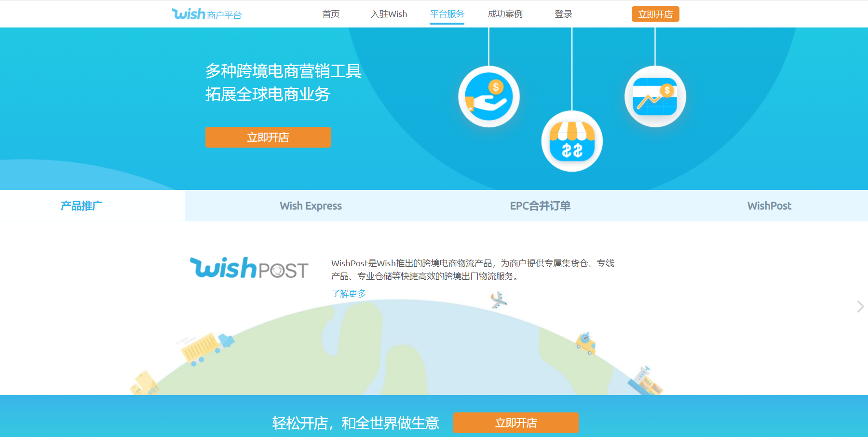The height and width of the screenshot is (437, 868).
Task: Switch to the EPC合并订单 tab
Action: tap(540, 206)
